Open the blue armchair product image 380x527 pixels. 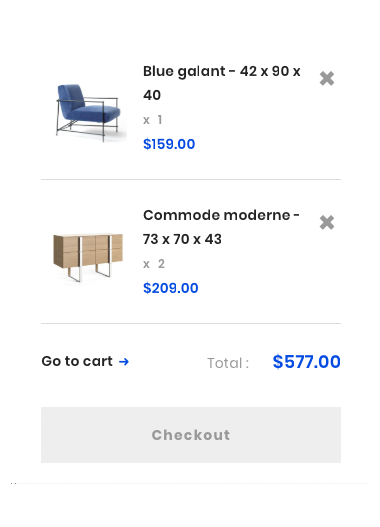[88, 112]
